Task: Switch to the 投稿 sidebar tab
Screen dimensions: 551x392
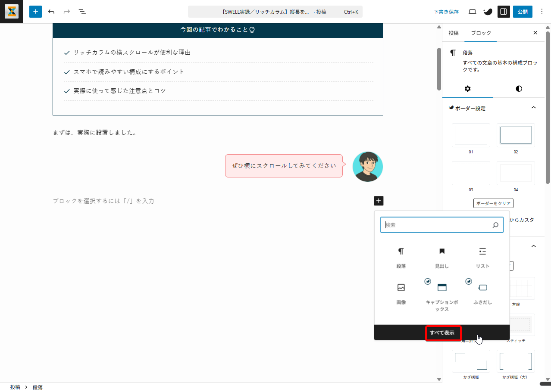Action: [454, 33]
